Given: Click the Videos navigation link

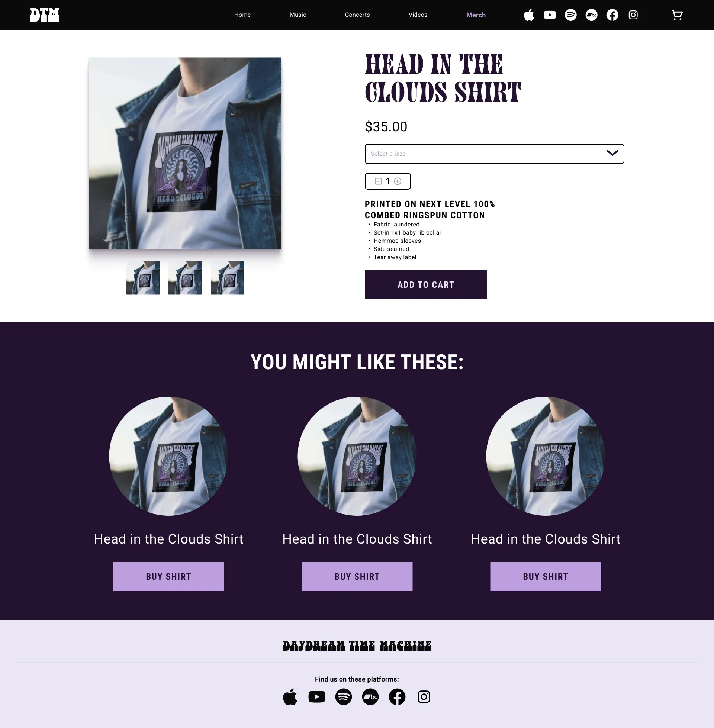Looking at the screenshot, I should (418, 15).
